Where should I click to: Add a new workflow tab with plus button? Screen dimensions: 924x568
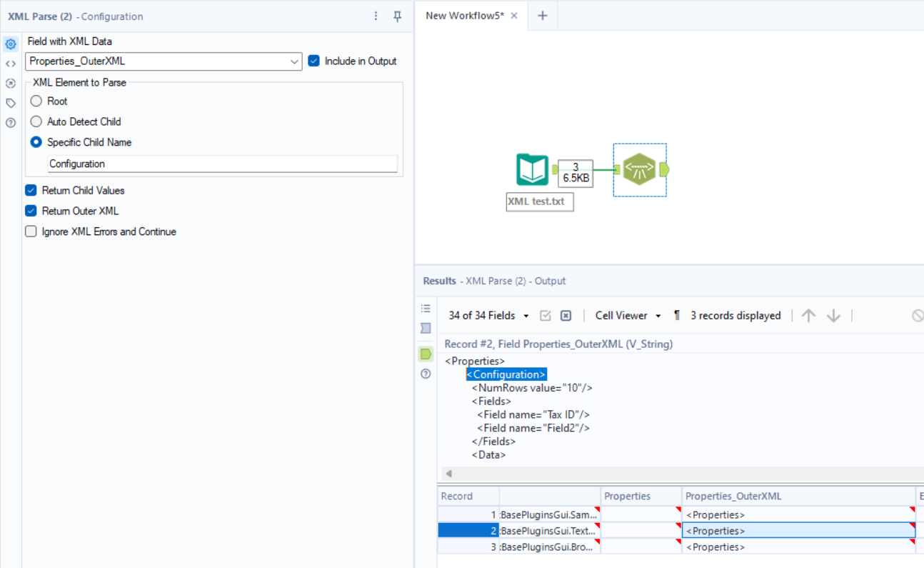542,16
